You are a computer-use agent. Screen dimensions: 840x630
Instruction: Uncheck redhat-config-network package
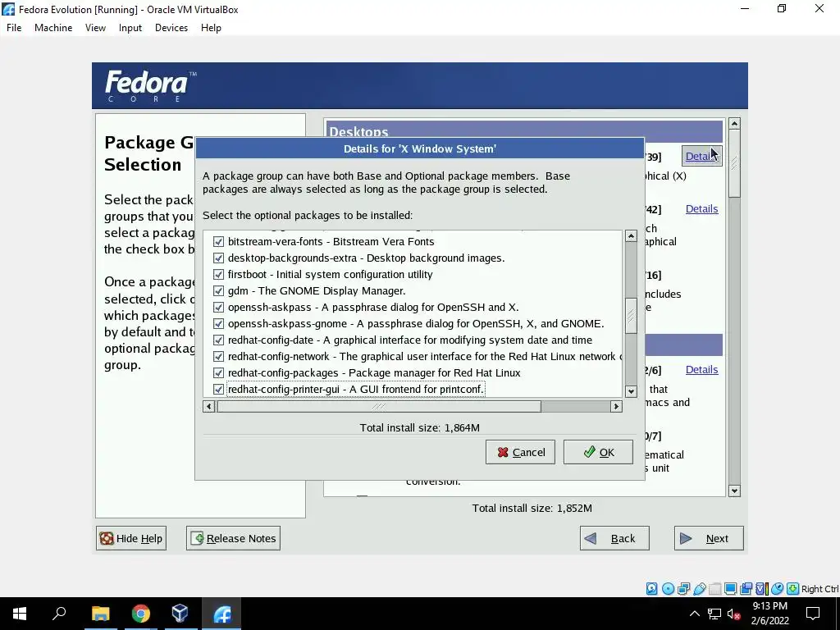218,356
